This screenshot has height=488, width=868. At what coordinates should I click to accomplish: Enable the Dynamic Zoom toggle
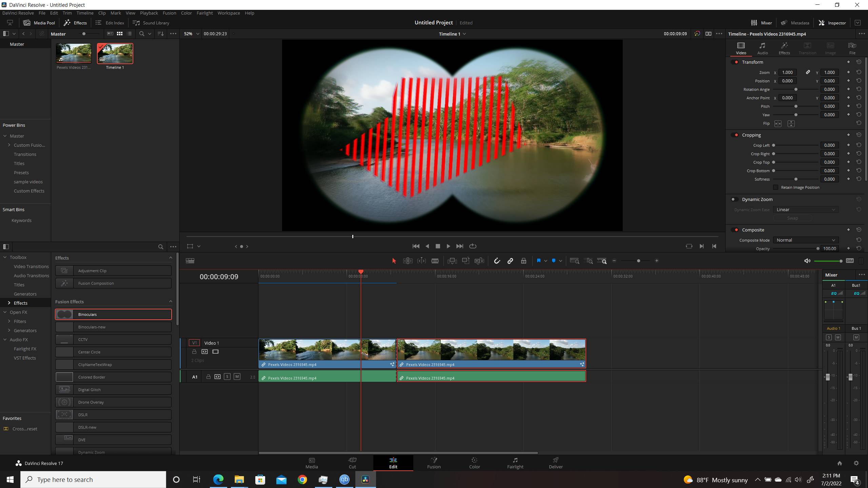(735, 199)
